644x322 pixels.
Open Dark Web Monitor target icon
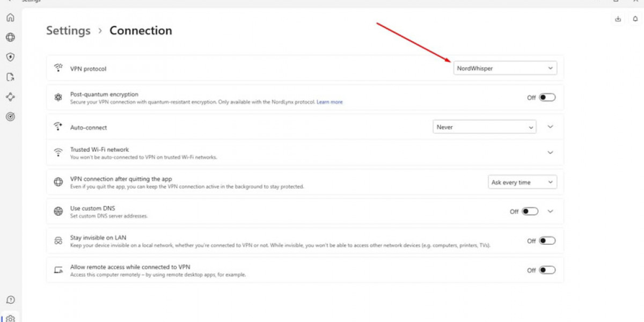(10, 116)
